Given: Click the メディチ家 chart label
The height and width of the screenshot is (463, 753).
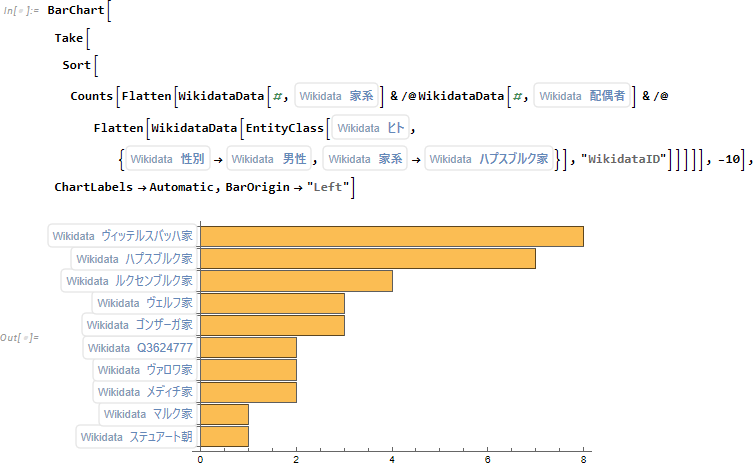Looking at the screenshot, I should coord(145,392).
